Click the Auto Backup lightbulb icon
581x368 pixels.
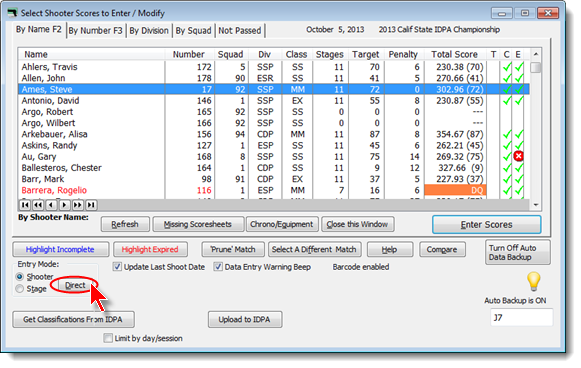[534, 282]
